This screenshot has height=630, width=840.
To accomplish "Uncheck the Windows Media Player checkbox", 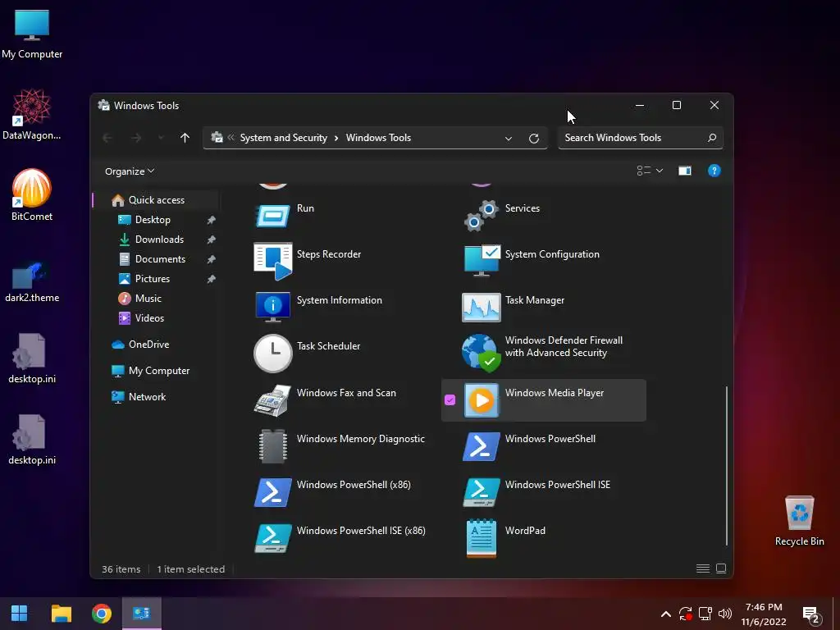I will (450, 399).
